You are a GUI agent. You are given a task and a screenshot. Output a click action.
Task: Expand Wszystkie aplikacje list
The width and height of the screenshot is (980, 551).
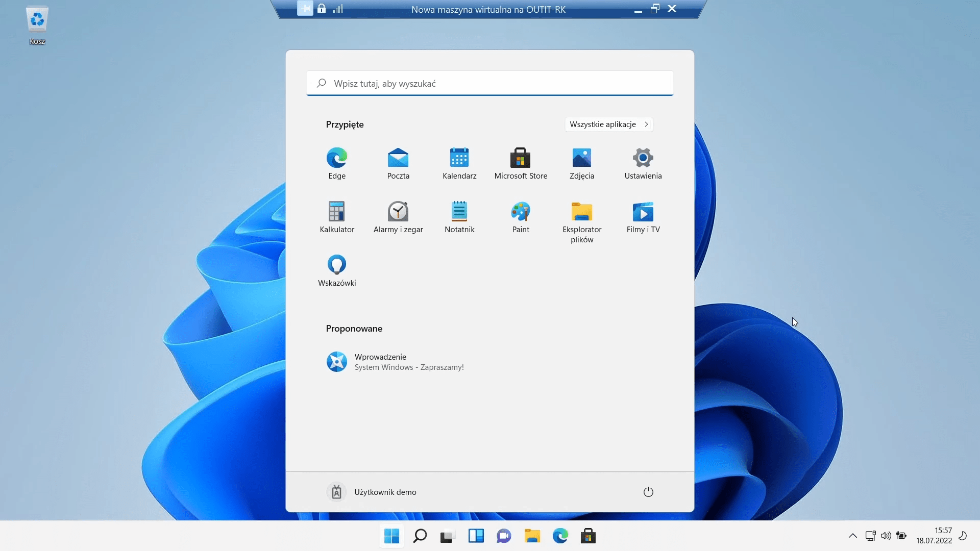pos(608,124)
